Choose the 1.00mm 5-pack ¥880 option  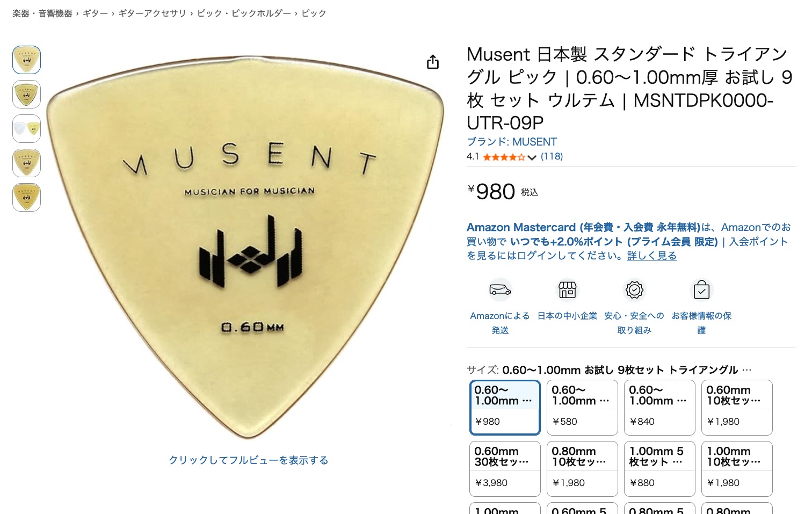(659, 469)
